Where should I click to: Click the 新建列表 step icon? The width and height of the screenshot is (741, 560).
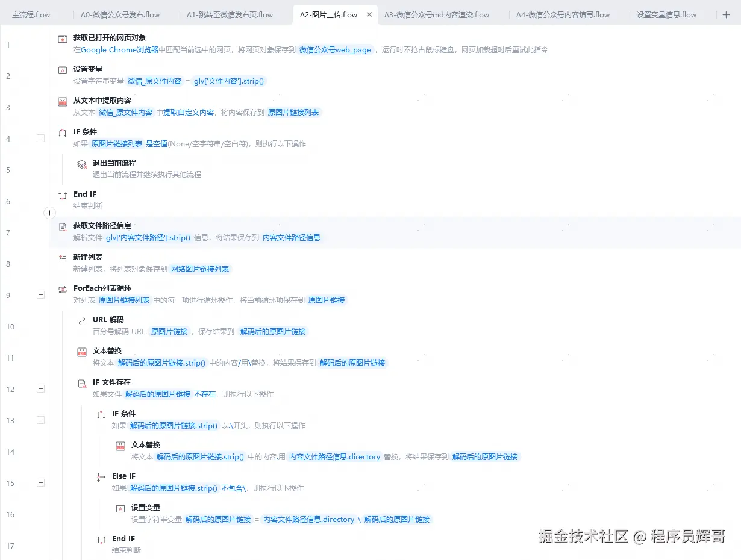tap(63, 257)
